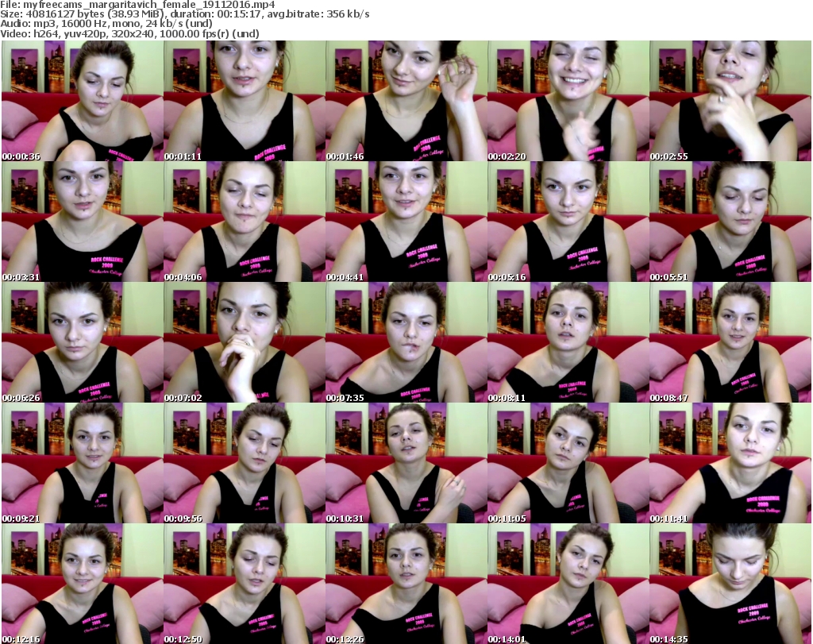Select the 00:04:41 video frame
This screenshot has width=813, height=644.
click(x=406, y=222)
